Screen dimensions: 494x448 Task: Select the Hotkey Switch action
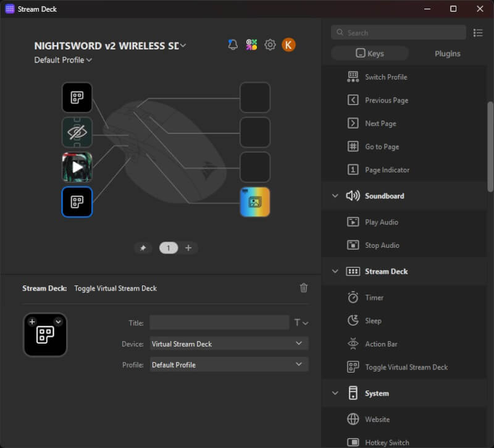404,442
